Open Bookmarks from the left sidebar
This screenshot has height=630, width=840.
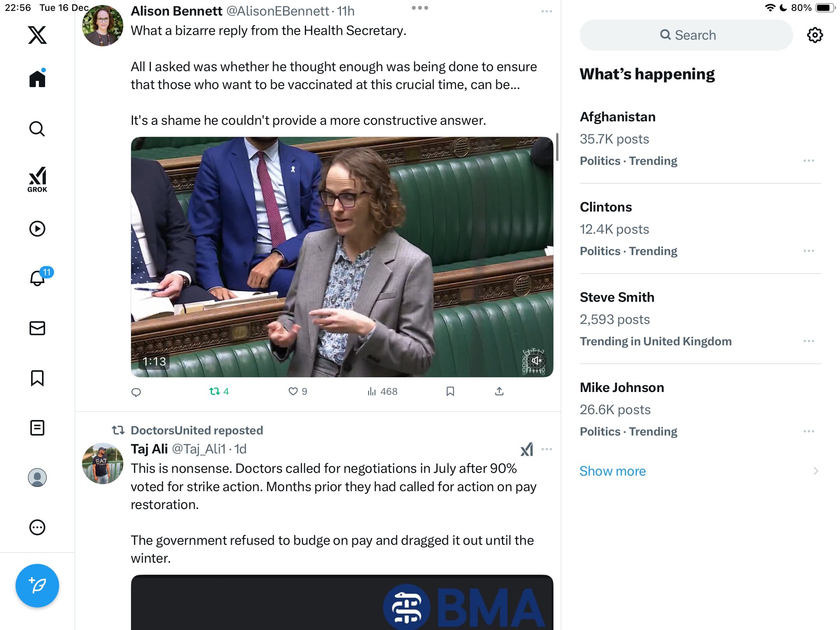[x=37, y=378]
